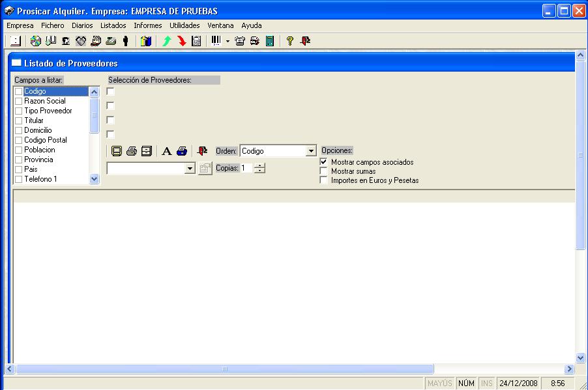Click the calculator icon in main toolbar
Image resolution: width=588 pixels, height=390 pixels.
click(196, 41)
